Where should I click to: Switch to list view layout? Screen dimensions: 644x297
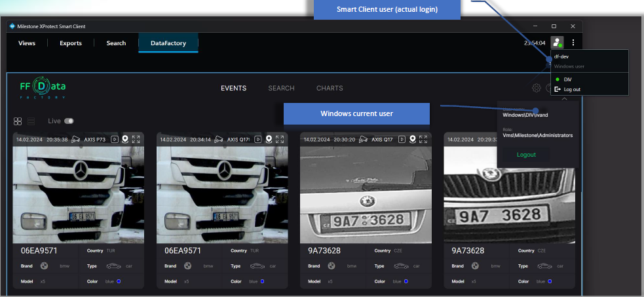[x=31, y=121]
